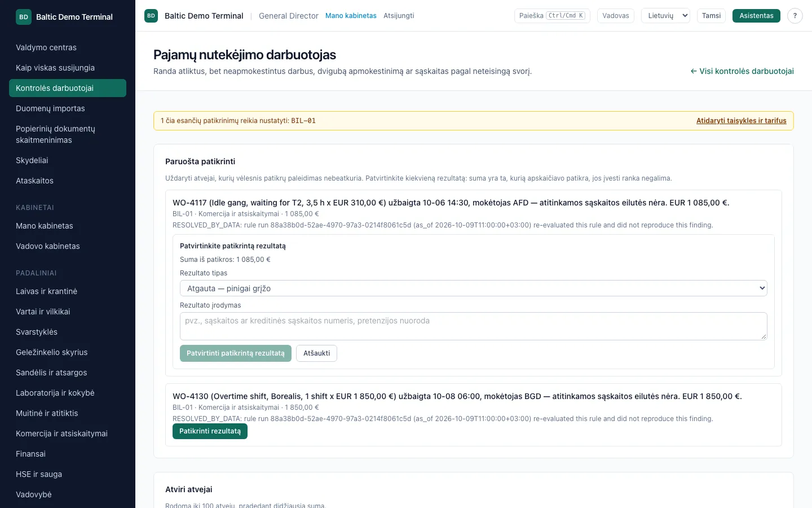This screenshot has height=508, width=812.
Task: Go back to Visi kontrolės darbuotojai
Action: (x=742, y=71)
